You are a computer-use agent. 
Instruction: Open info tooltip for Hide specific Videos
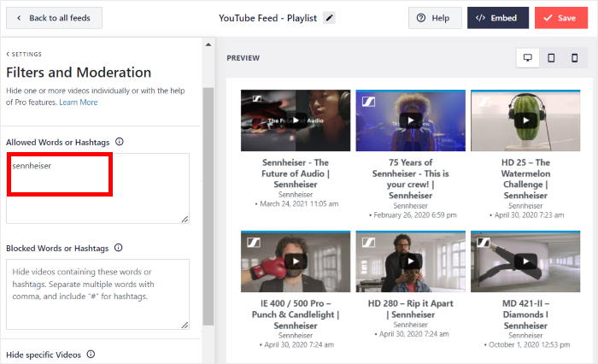(x=91, y=354)
